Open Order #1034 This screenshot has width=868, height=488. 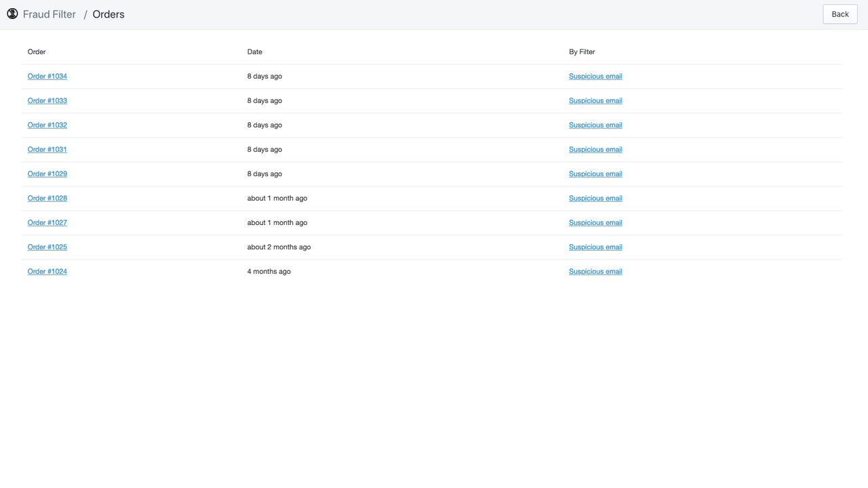(x=47, y=76)
